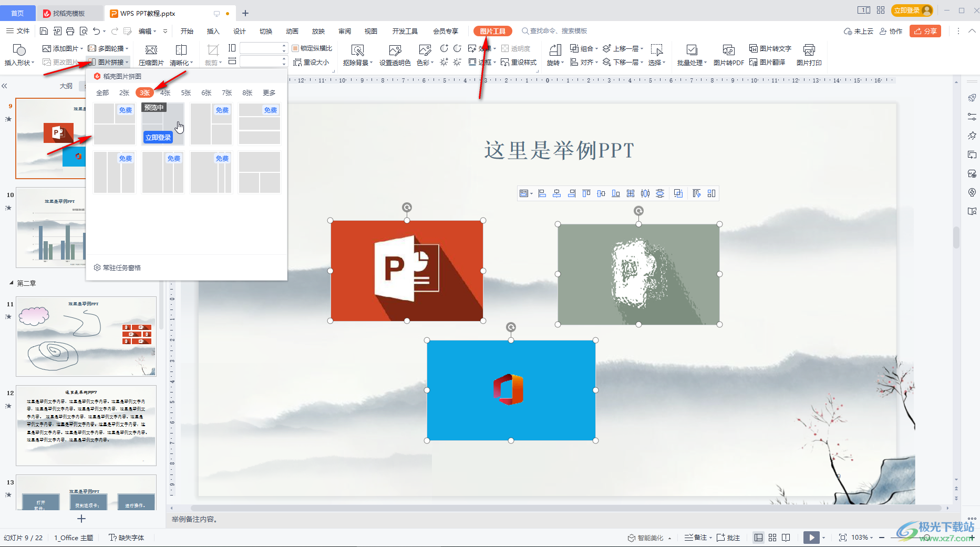Click add new slide plus button
Screen dimensions: 980x547
click(81, 519)
